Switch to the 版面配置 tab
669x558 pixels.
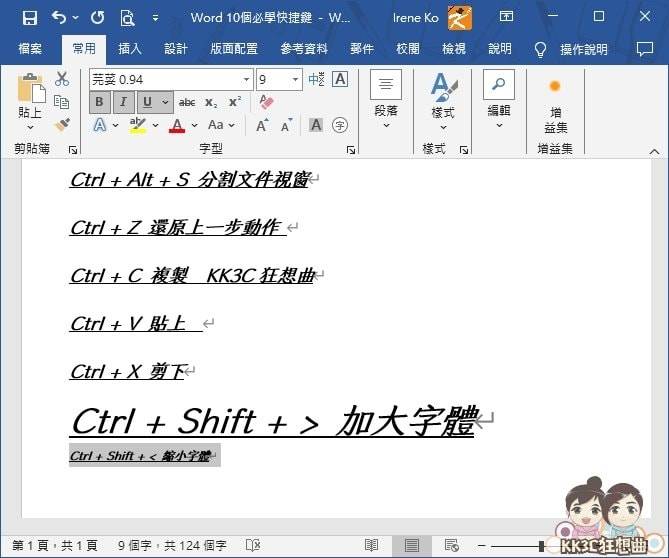[234, 49]
